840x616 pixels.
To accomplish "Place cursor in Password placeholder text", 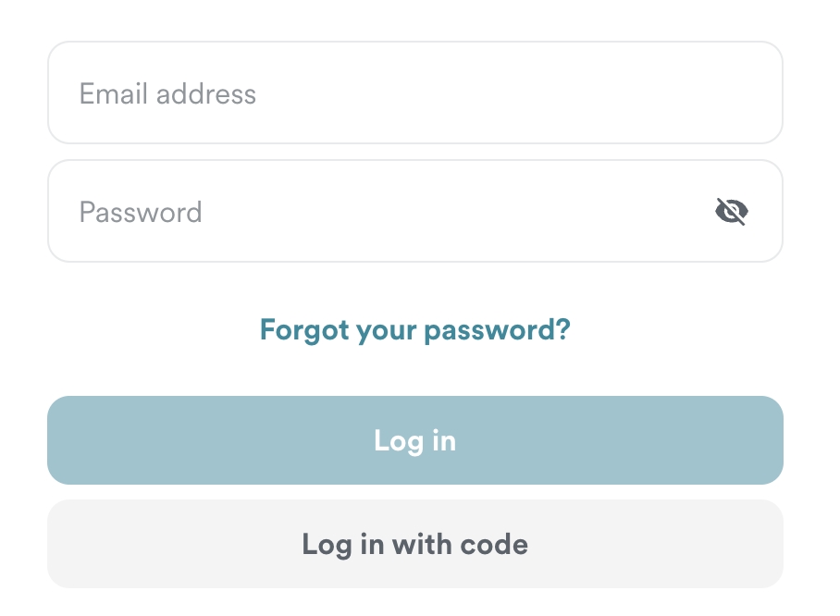I will pos(141,212).
